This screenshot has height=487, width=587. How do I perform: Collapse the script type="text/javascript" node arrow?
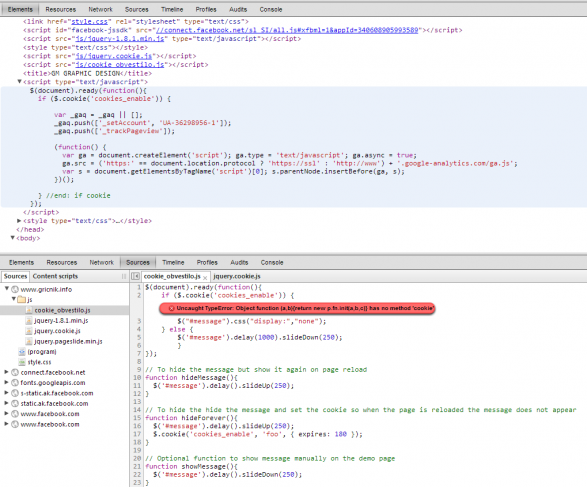click(x=19, y=82)
